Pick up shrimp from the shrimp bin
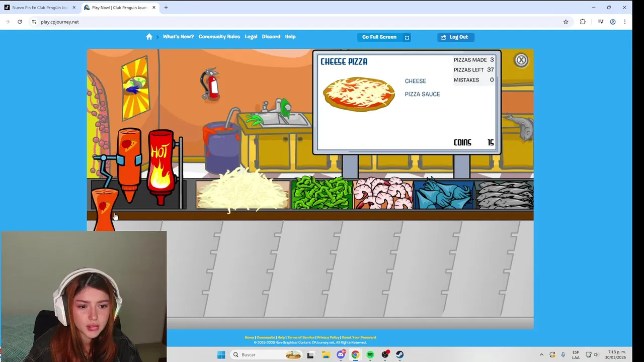Viewport: 644px width, 362px height. [382, 193]
